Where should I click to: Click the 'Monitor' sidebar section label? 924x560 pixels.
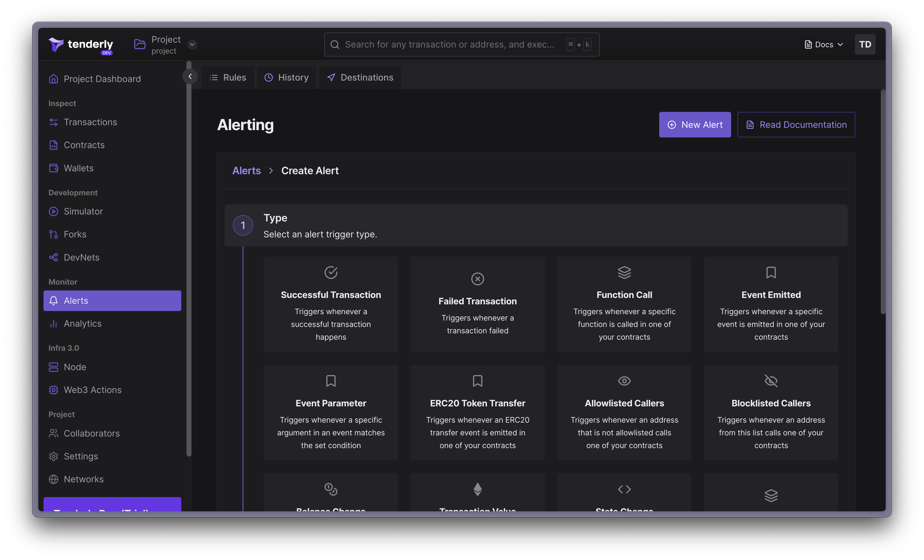tap(63, 282)
